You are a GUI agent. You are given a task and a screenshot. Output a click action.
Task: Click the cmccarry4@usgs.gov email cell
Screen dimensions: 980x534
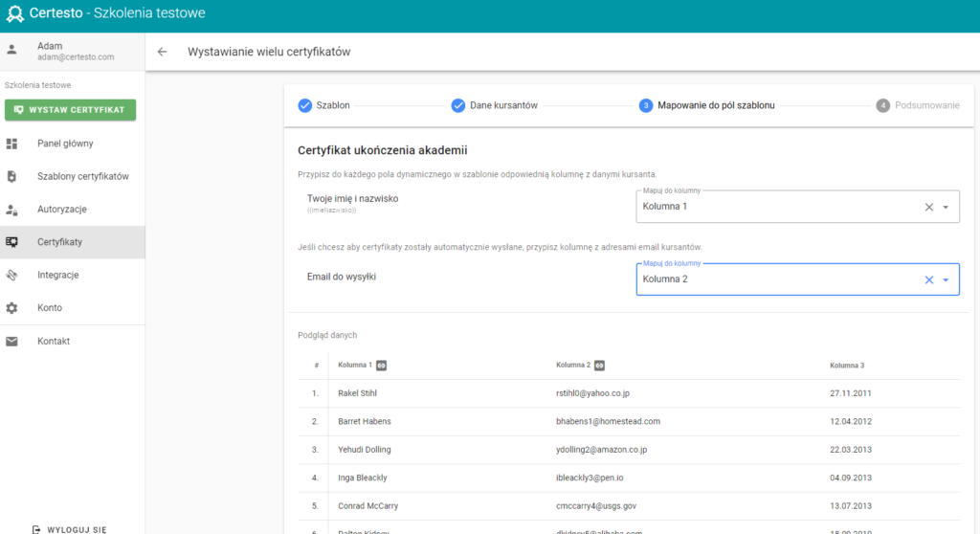596,506
